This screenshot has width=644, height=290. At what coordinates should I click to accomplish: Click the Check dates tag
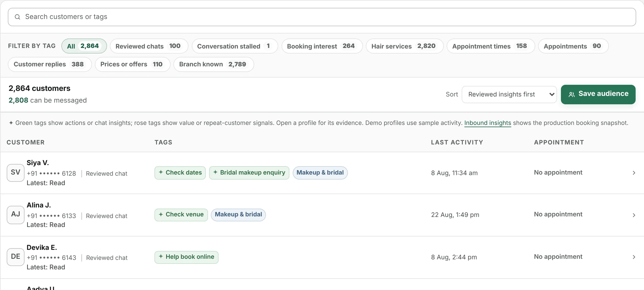(x=180, y=173)
